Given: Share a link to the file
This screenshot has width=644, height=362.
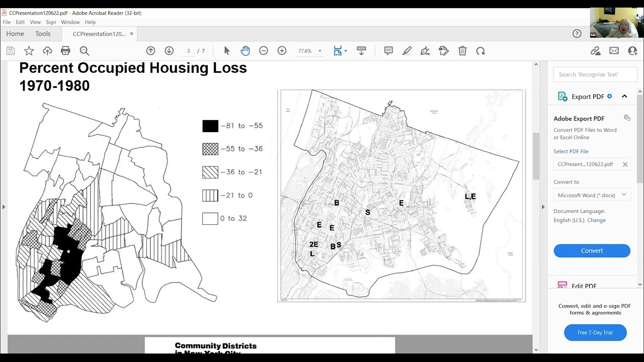Looking at the screenshot, I should coord(596,51).
